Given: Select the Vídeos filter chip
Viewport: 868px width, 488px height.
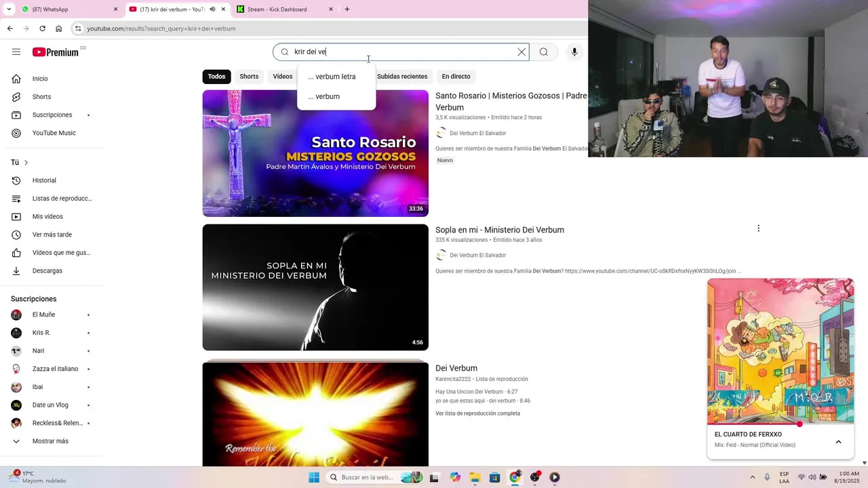Looking at the screenshot, I should (x=283, y=77).
